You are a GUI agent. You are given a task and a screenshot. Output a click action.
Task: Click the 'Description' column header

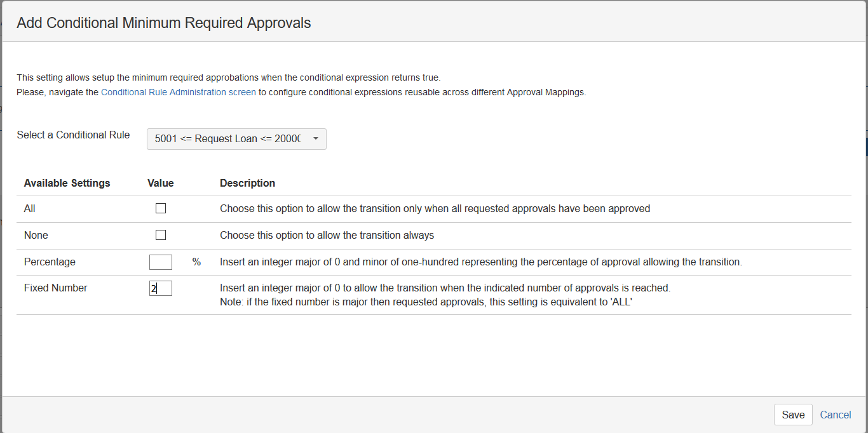tap(247, 183)
